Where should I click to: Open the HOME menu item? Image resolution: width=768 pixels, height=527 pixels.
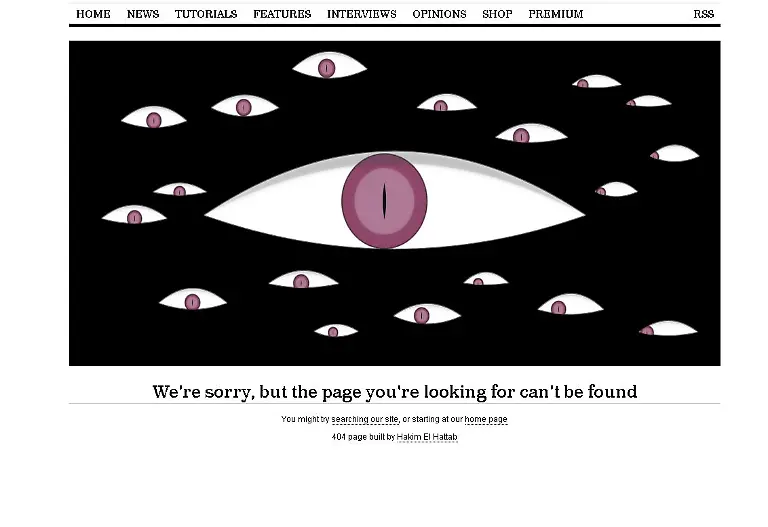coord(93,14)
